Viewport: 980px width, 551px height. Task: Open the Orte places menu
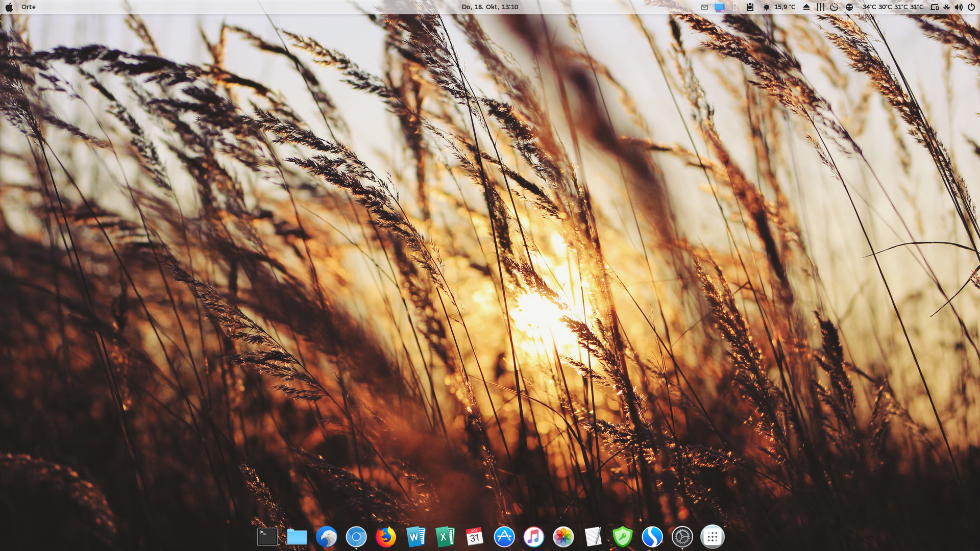coord(29,7)
